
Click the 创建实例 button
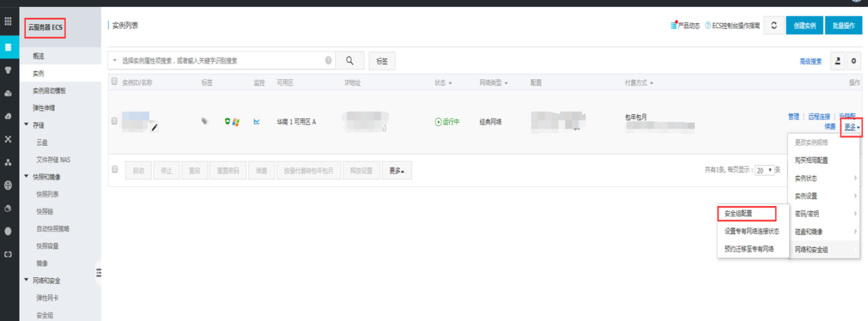tap(804, 25)
